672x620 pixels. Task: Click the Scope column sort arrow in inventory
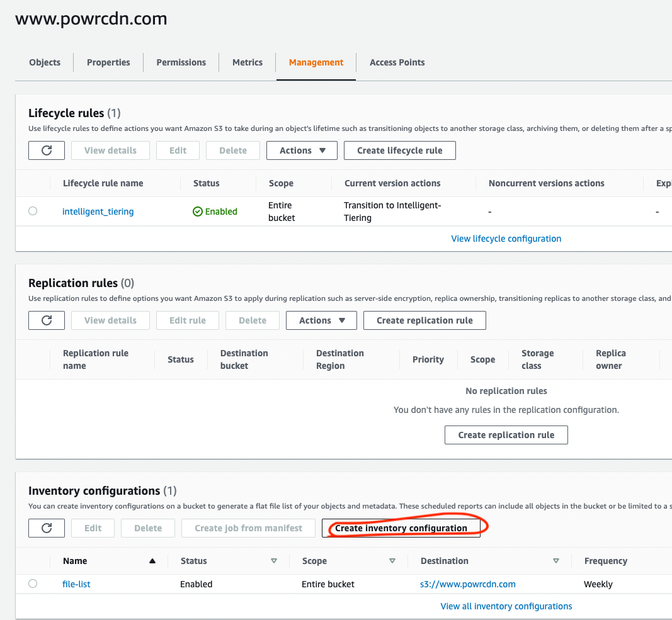(392, 561)
